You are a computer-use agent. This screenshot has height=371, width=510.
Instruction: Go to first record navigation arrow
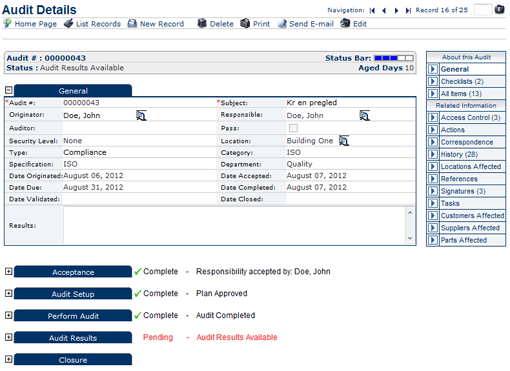pyautogui.click(x=372, y=11)
